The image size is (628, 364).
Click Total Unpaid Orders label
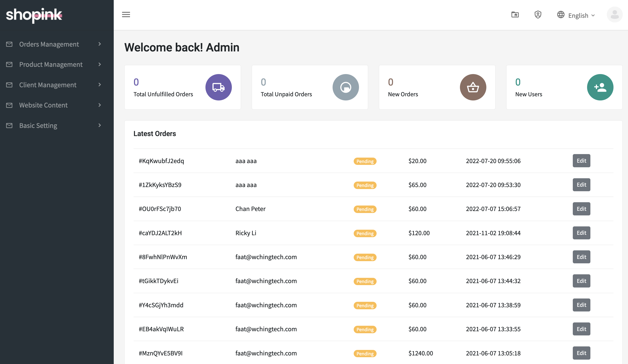[286, 94]
